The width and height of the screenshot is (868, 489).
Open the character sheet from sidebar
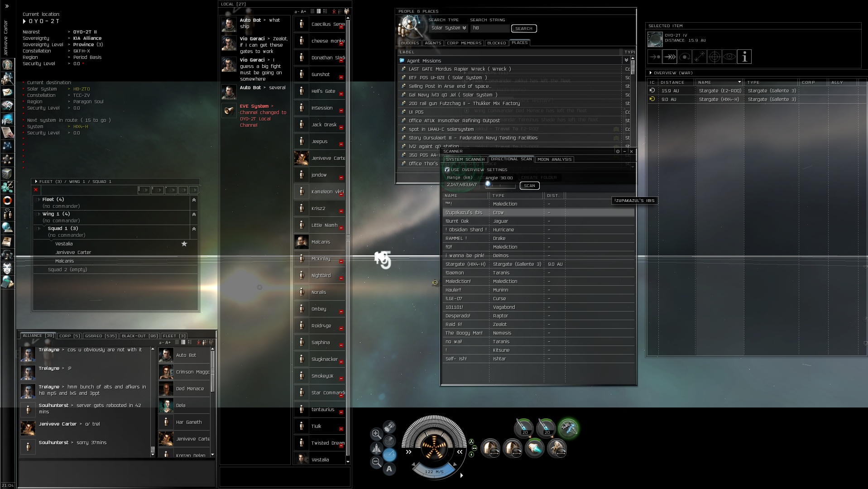click(7, 65)
